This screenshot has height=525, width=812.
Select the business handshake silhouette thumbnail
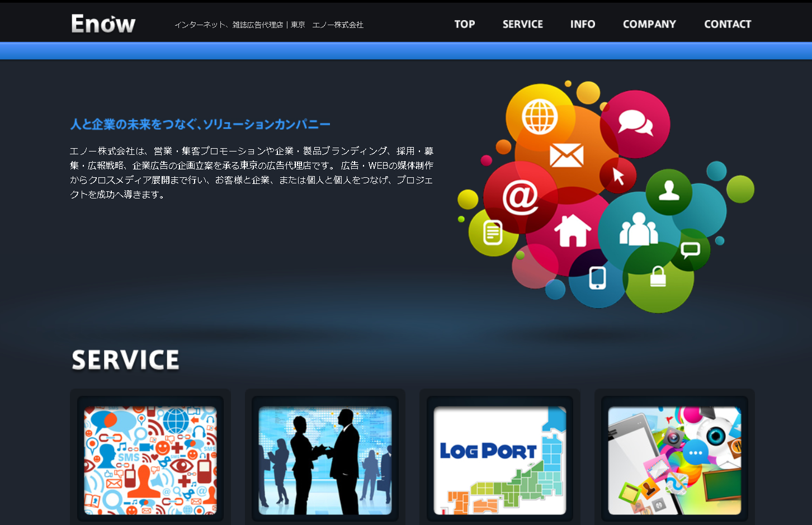[325, 460]
